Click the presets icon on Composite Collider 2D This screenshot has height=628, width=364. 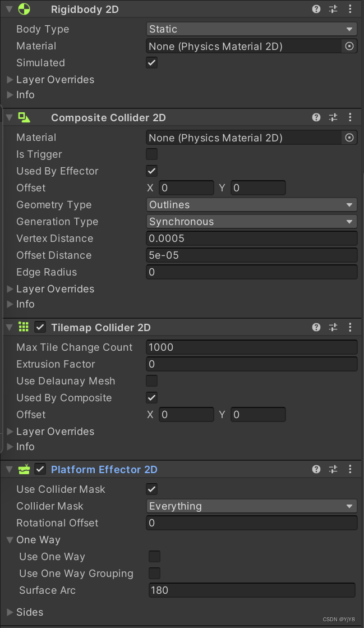click(x=333, y=117)
